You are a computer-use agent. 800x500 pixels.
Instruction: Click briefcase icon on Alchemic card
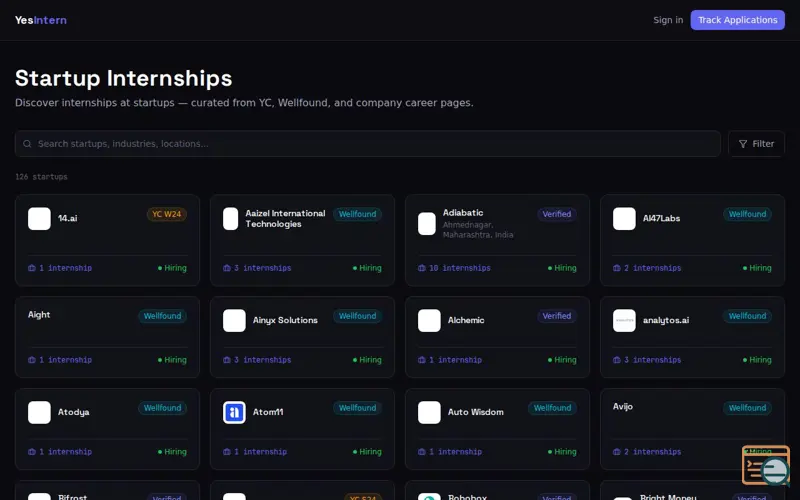click(421, 360)
